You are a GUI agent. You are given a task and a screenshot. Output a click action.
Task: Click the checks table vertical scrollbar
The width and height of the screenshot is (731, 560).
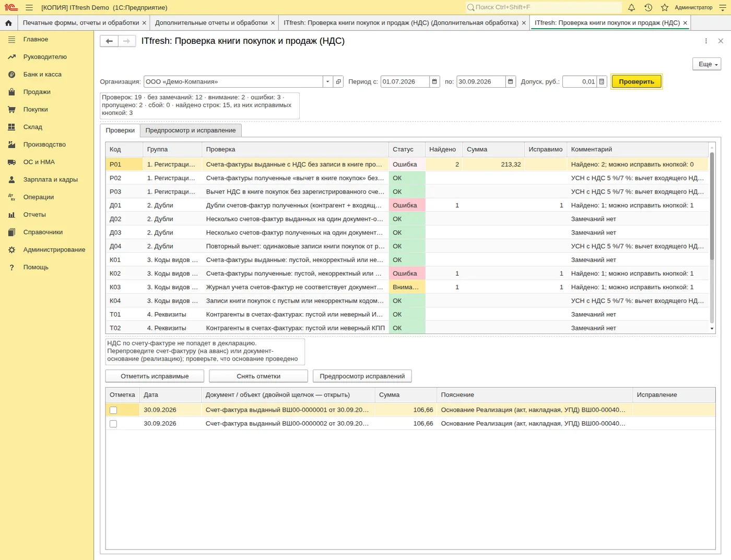tap(712, 237)
